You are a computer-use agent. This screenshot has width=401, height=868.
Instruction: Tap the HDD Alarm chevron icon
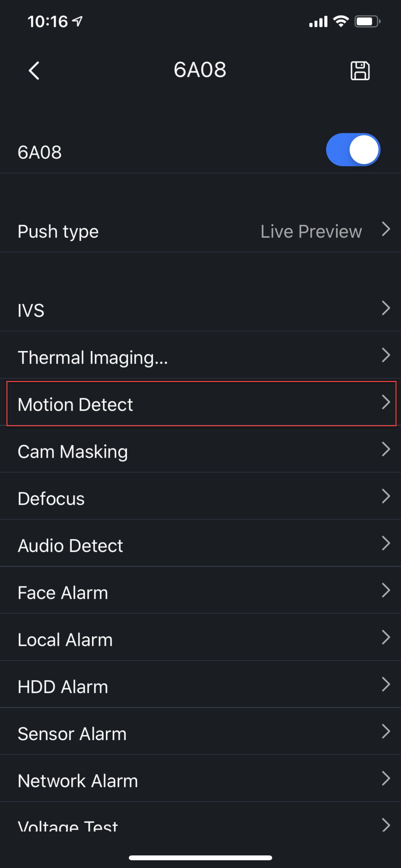[x=386, y=685]
